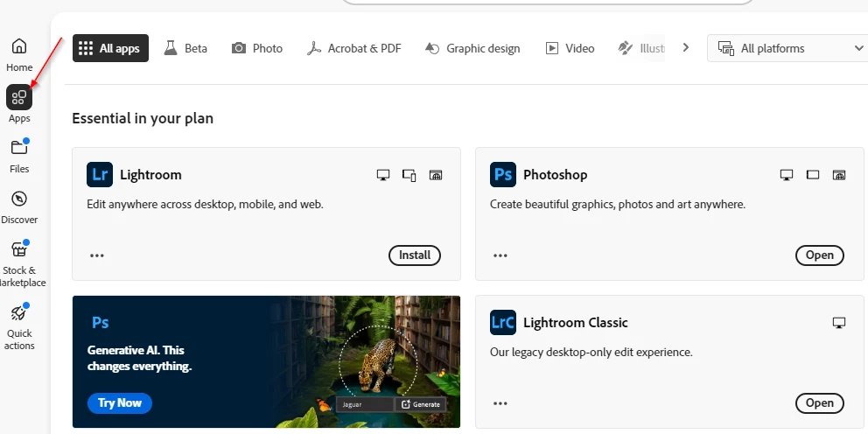Click Try Now in Generative AI banner

120,403
